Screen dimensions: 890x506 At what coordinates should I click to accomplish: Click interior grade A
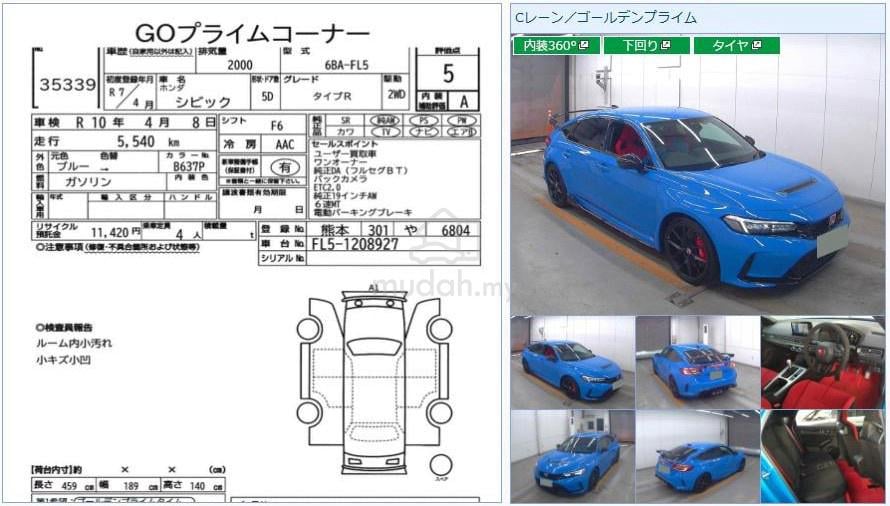point(464,102)
